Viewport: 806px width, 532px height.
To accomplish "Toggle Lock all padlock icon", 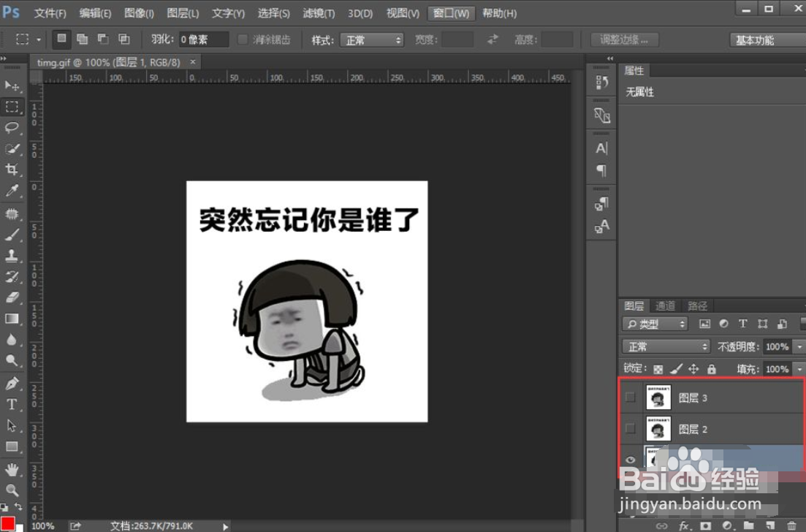I will coord(712,368).
